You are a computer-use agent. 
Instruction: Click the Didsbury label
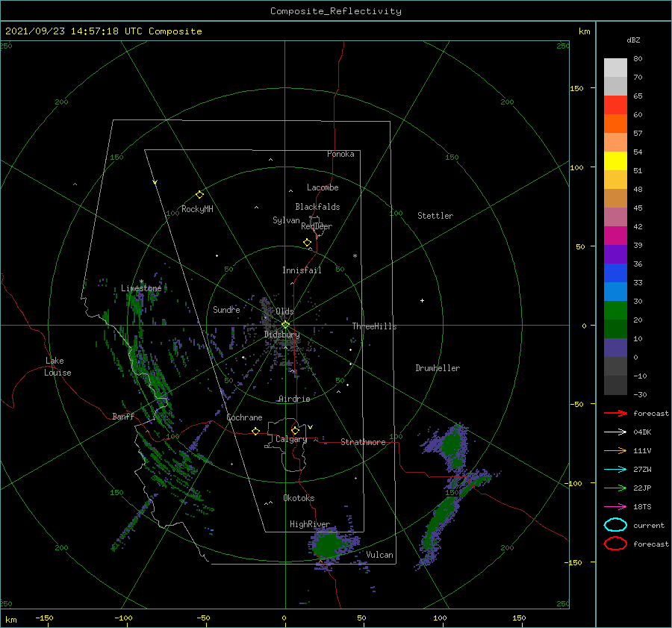(281, 335)
